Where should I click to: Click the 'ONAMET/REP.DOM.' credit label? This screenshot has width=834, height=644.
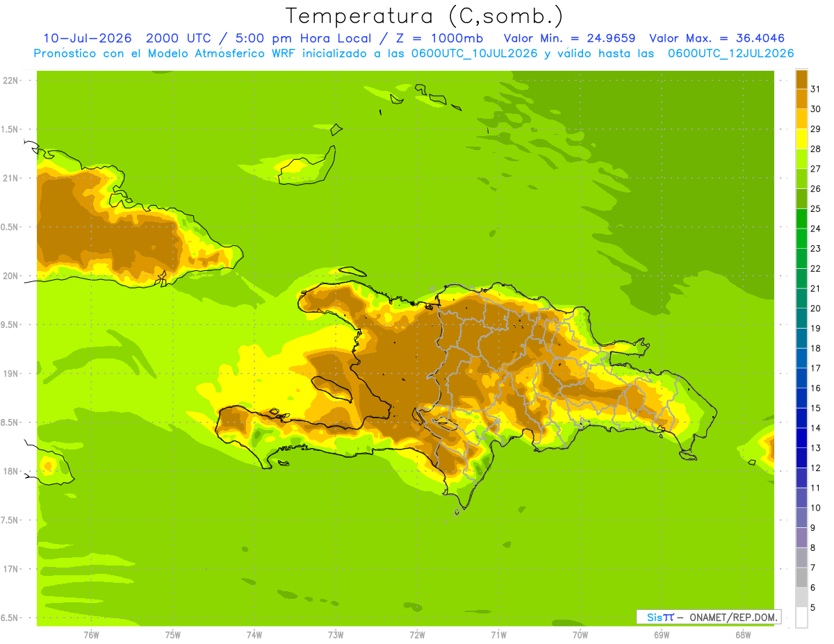pyautogui.click(x=733, y=617)
